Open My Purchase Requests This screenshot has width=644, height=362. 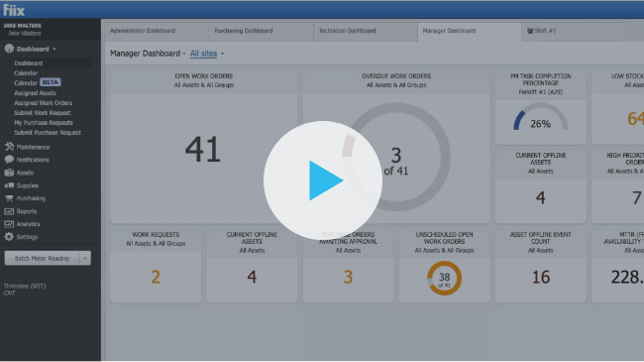click(44, 123)
